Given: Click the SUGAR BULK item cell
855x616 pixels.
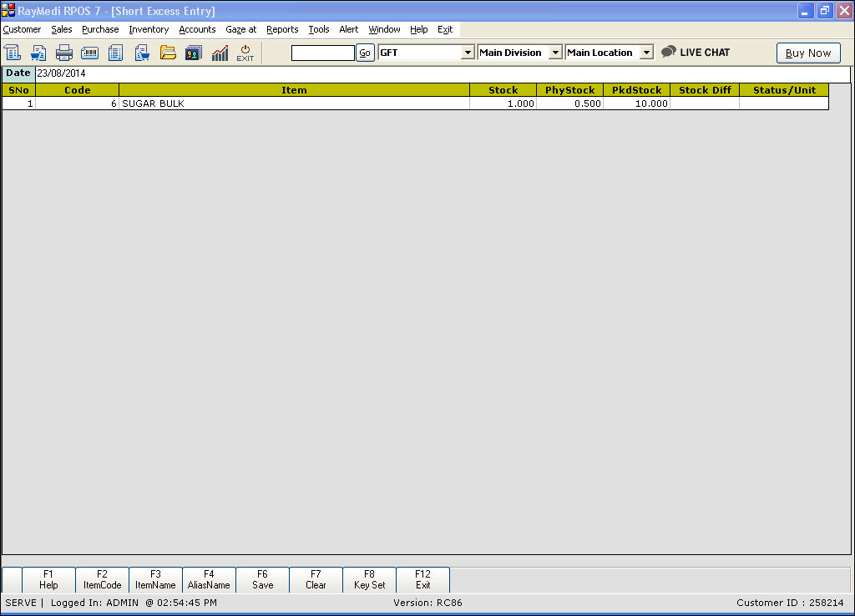Looking at the screenshot, I should [x=294, y=104].
